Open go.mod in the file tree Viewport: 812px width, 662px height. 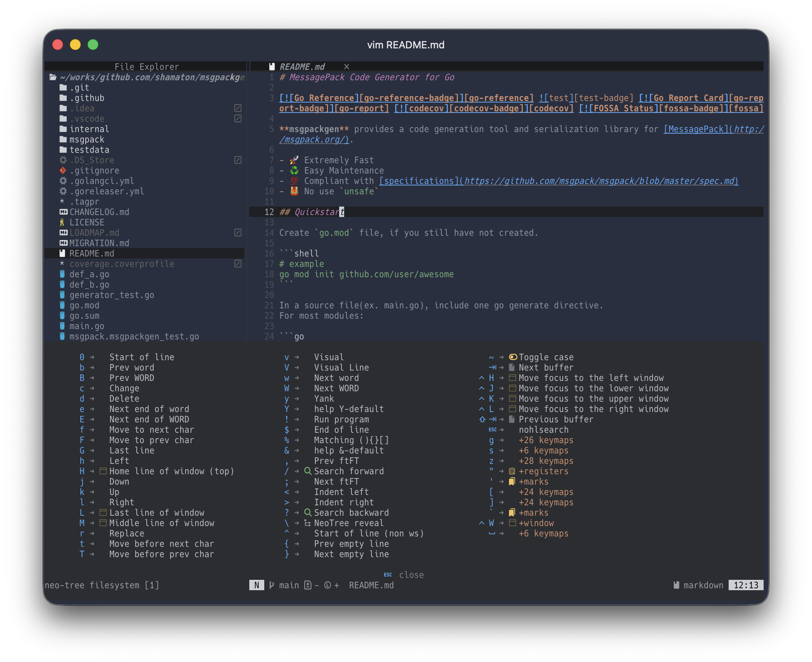pos(84,305)
